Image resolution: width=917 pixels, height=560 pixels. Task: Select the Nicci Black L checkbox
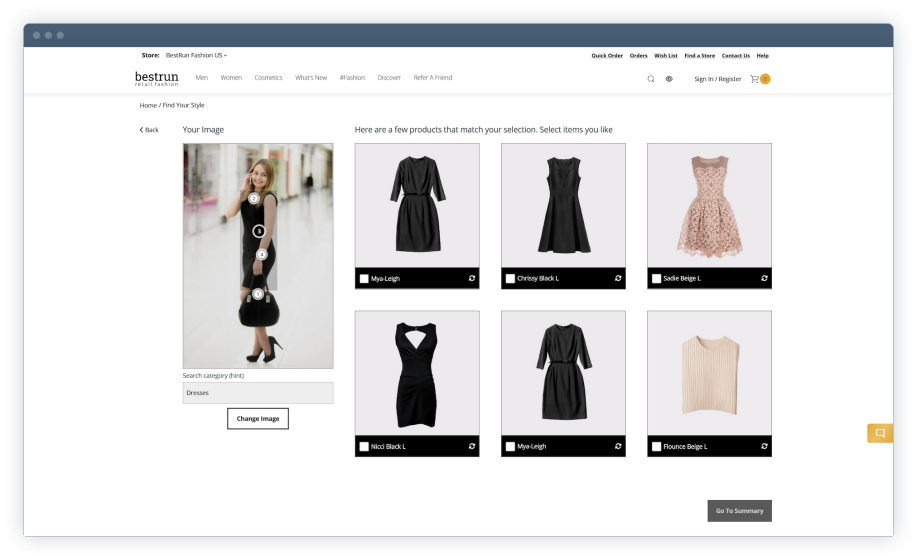point(364,447)
